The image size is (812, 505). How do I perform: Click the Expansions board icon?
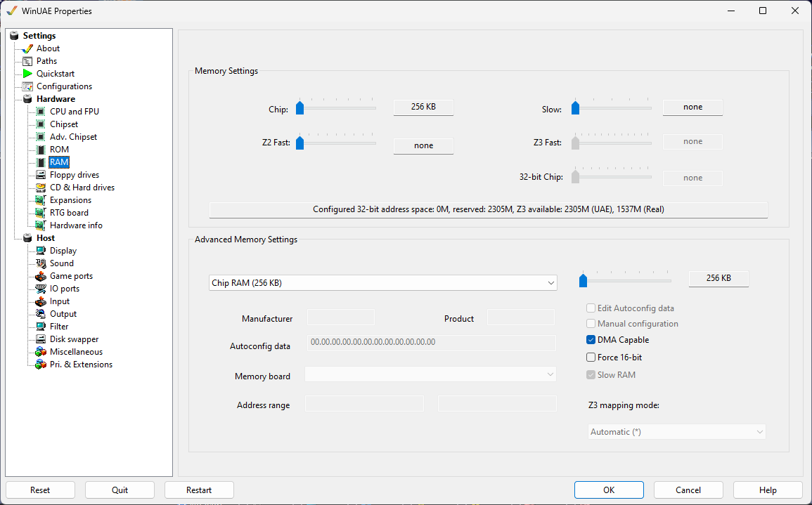[40, 200]
